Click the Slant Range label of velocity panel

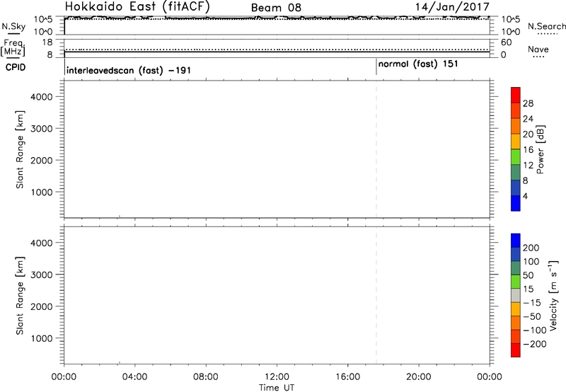20,296
